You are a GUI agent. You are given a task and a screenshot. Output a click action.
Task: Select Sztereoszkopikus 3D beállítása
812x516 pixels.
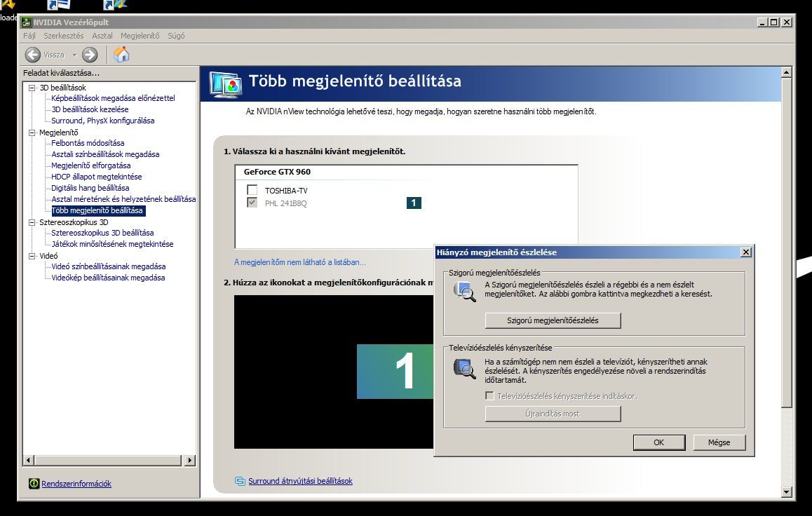point(102,232)
